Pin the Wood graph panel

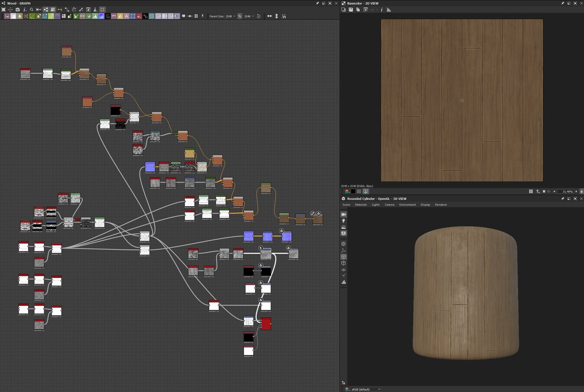(x=318, y=3)
